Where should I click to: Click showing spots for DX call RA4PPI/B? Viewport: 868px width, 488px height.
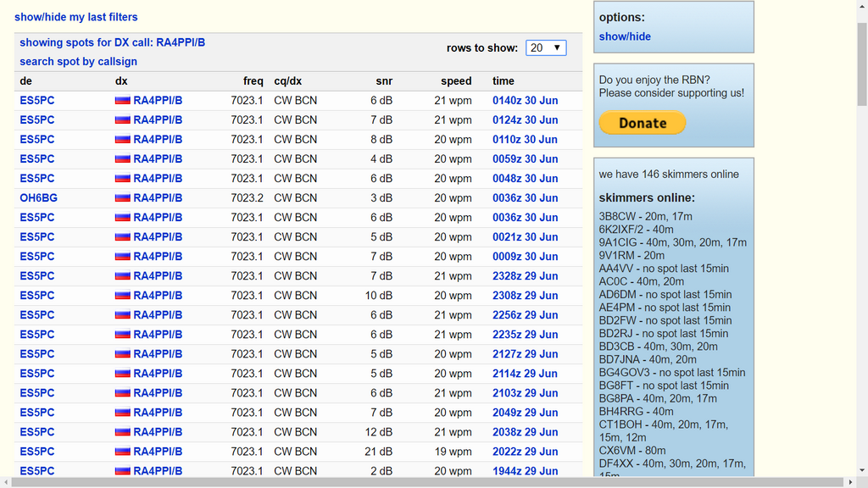[113, 42]
